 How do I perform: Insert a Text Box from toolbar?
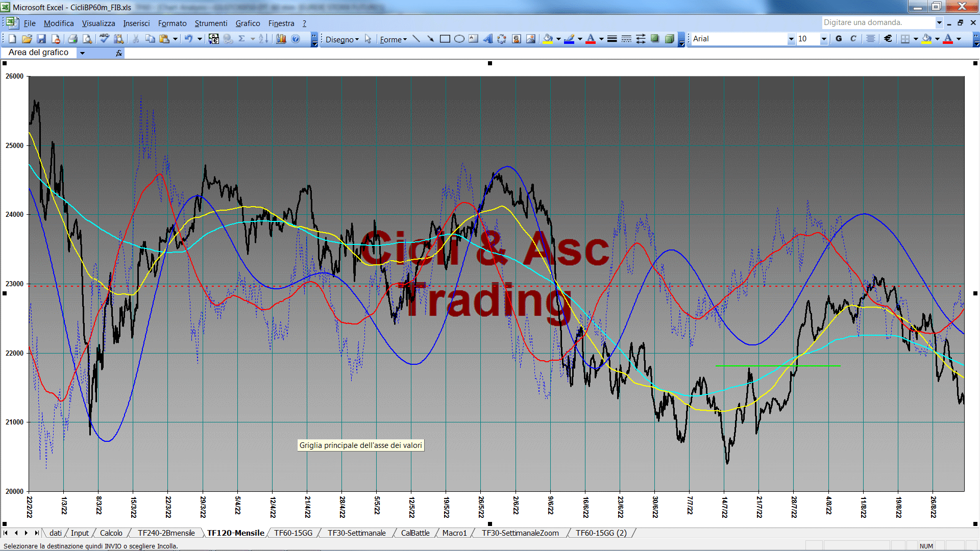coord(473,39)
